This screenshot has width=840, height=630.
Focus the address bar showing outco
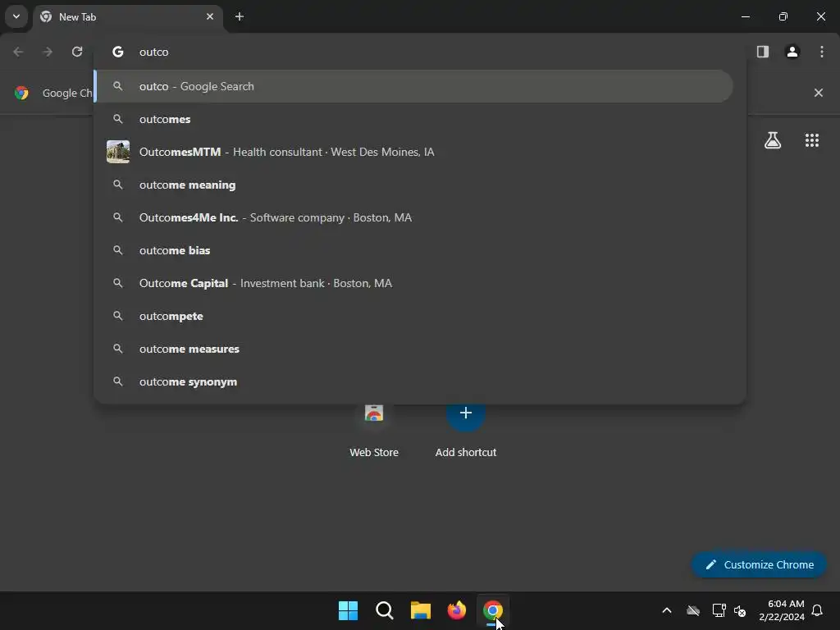[x=419, y=52]
